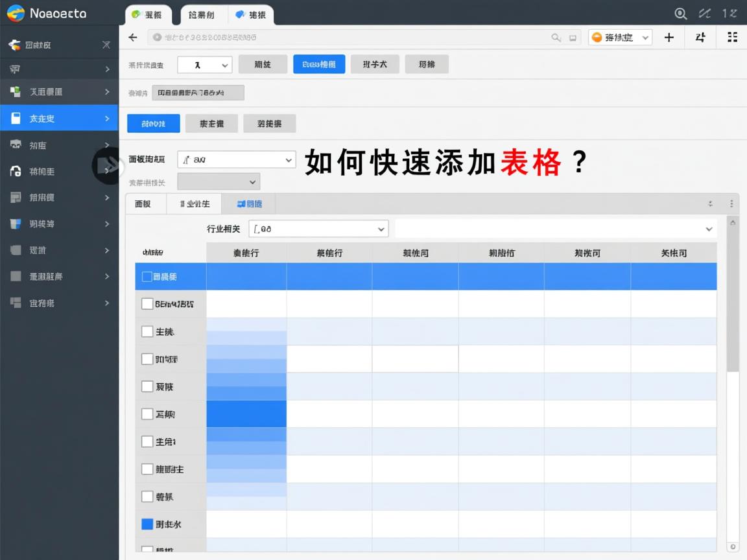
Task: Click the magnifier search icon top right
Action: click(680, 12)
